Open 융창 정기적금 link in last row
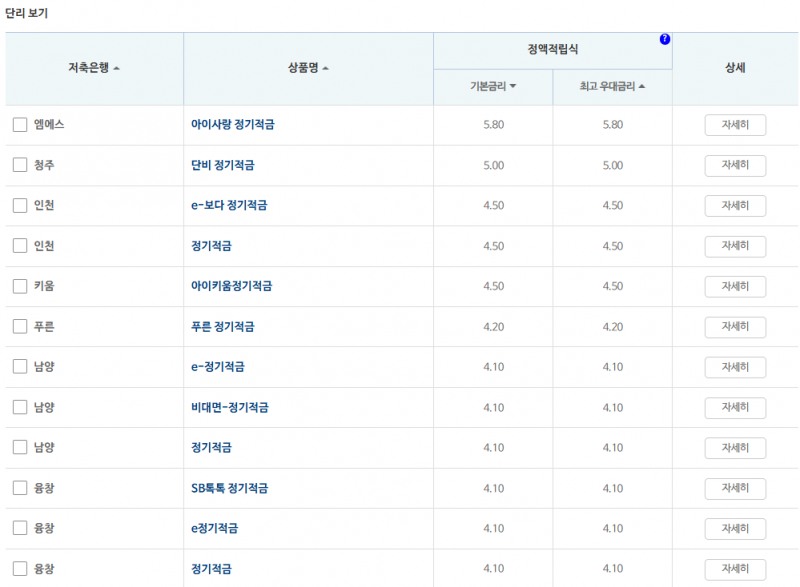 211,568
